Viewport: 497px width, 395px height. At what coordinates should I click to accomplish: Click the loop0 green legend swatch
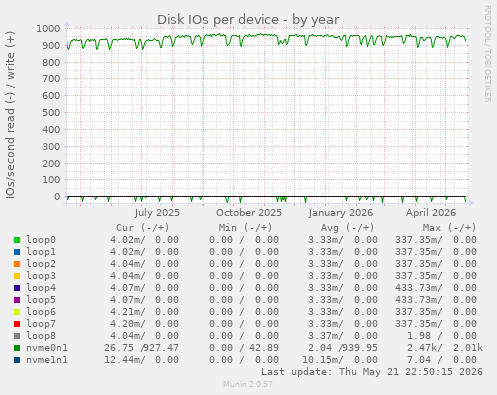point(17,240)
